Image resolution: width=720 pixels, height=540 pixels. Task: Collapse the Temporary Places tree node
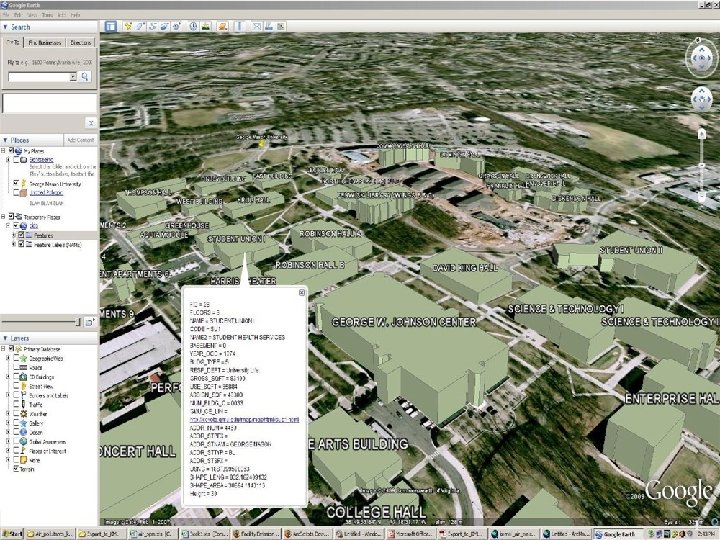click(4, 216)
